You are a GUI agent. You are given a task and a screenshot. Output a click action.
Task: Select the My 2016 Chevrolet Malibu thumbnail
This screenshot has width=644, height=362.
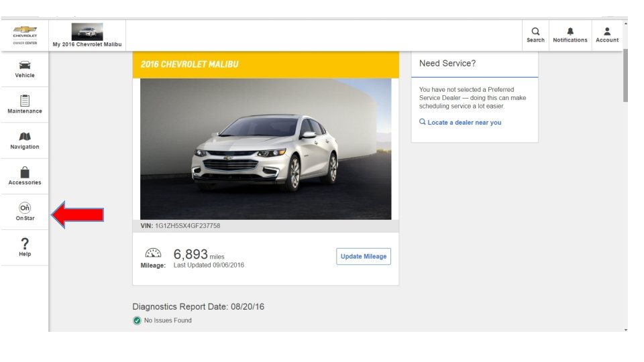87,32
